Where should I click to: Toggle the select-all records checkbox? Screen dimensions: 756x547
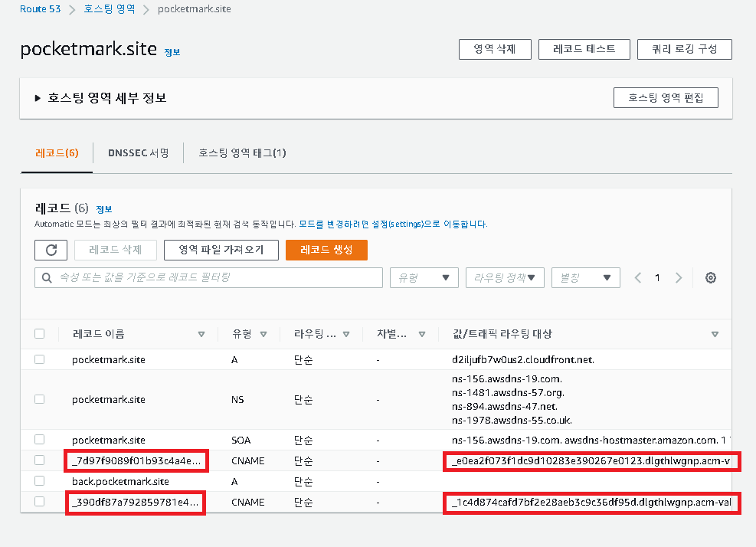coord(40,334)
